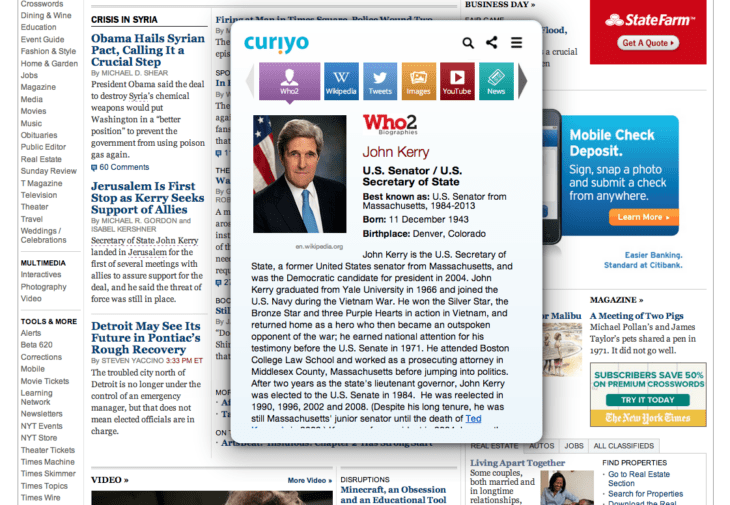Click the curiyo logo
Image resolution: width=730 pixels, height=505 pixels.
point(276,43)
